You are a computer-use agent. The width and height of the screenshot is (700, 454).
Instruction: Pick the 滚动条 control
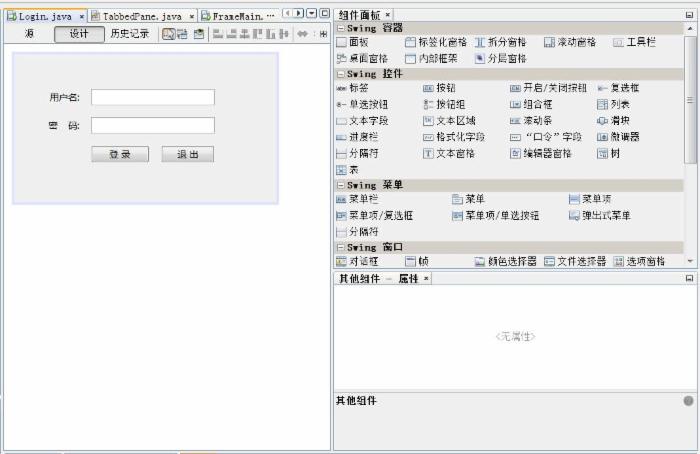531,121
